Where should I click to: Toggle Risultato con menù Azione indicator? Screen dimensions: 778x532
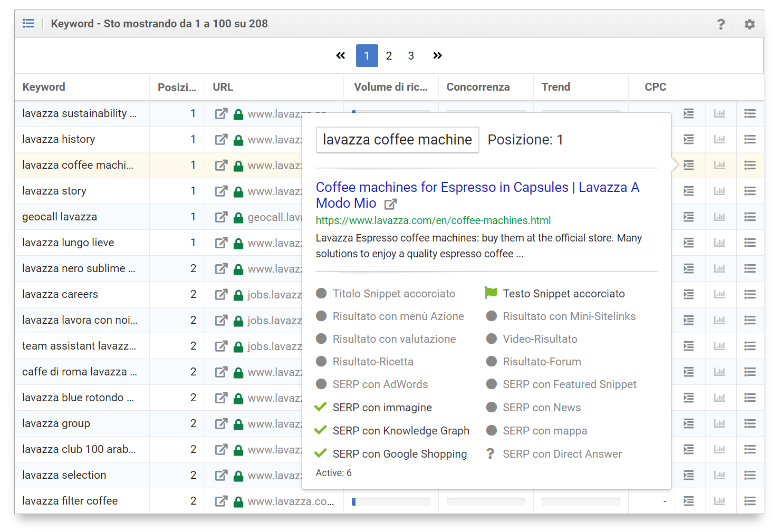[x=321, y=316]
